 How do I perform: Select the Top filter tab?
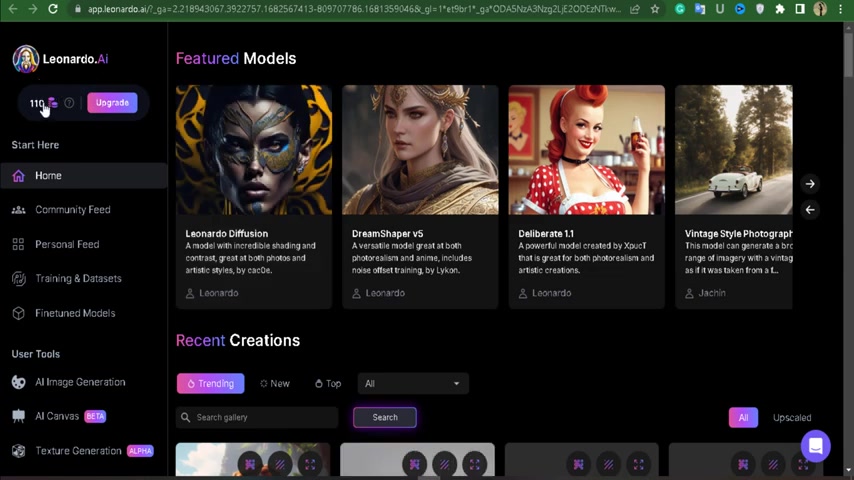(x=328, y=384)
